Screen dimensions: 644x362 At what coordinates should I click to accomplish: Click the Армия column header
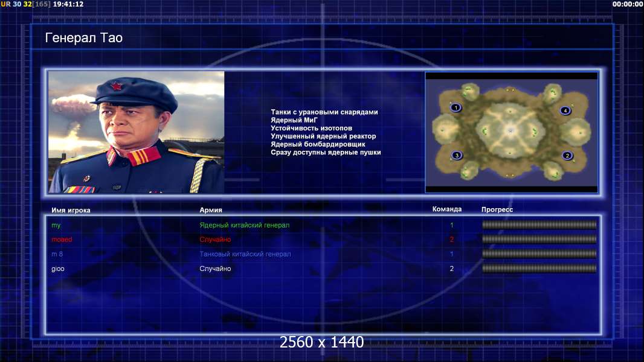point(211,210)
